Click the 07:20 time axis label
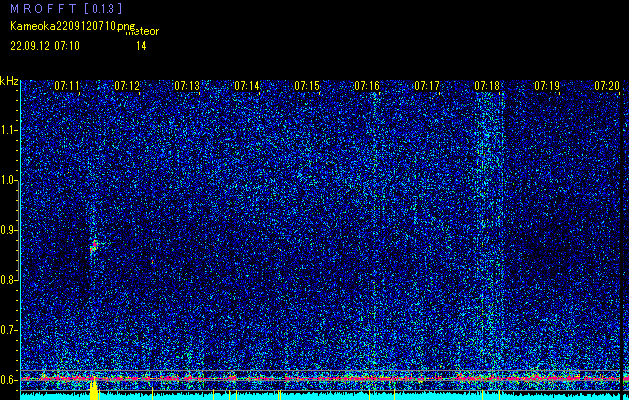Screen dimensions: 629x400 (x=607, y=86)
